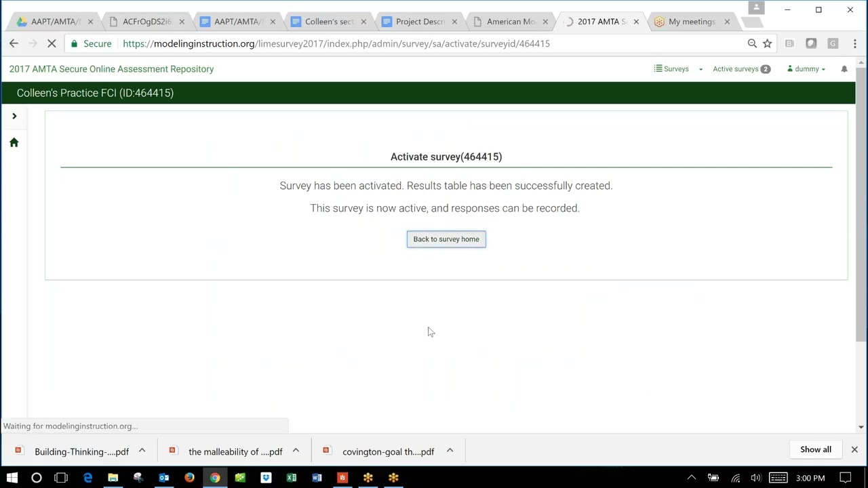Open Snipping Tool from taskbar
The height and width of the screenshot is (488, 868).
point(138,478)
